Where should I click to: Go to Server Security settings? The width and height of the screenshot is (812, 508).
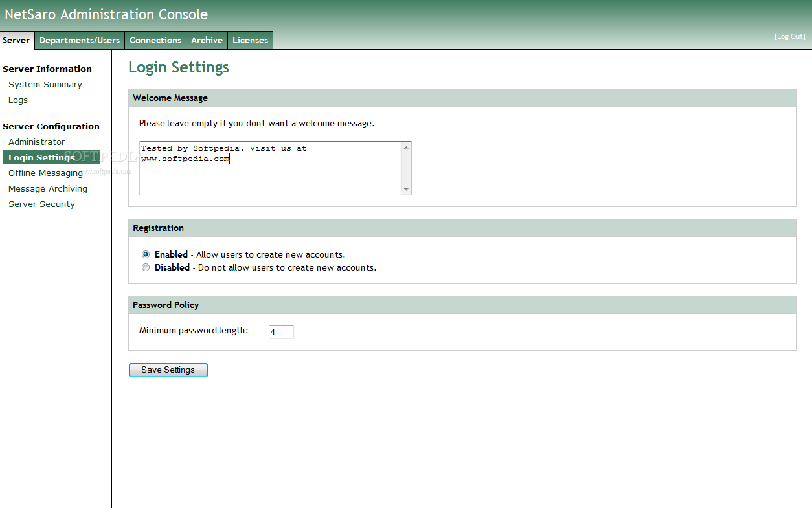pyautogui.click(x=41, y=204)
